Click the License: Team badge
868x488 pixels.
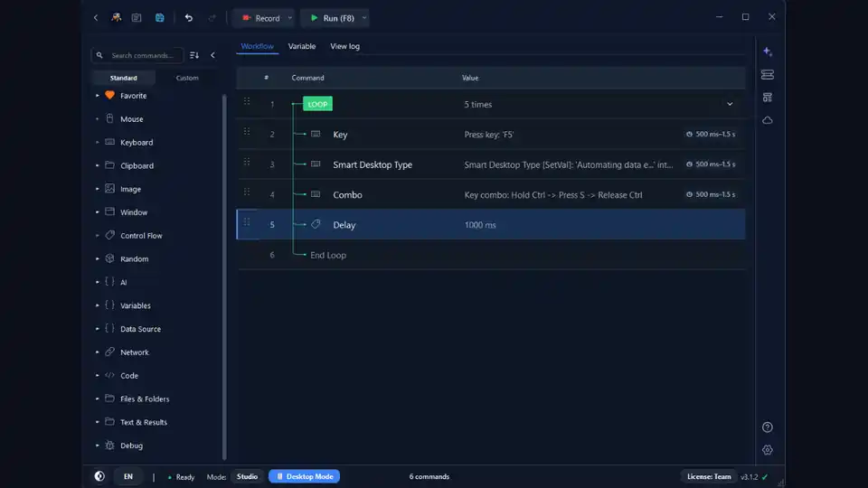click(x=709, y=476)
